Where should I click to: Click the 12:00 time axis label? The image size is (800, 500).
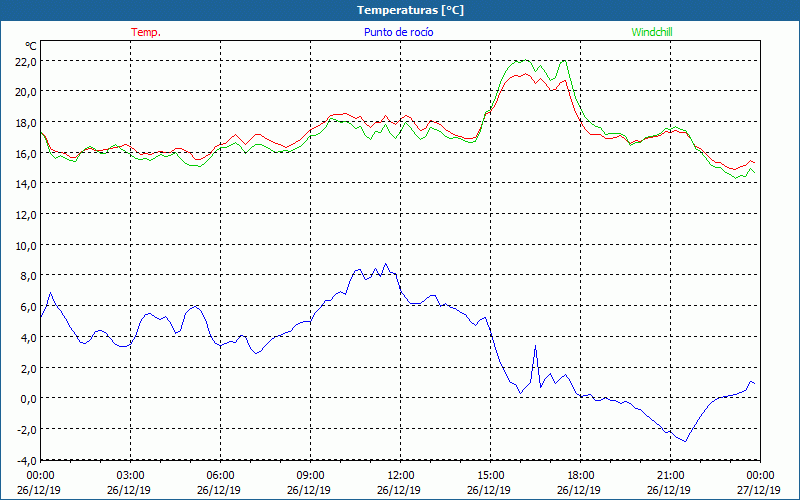(399, 476)
